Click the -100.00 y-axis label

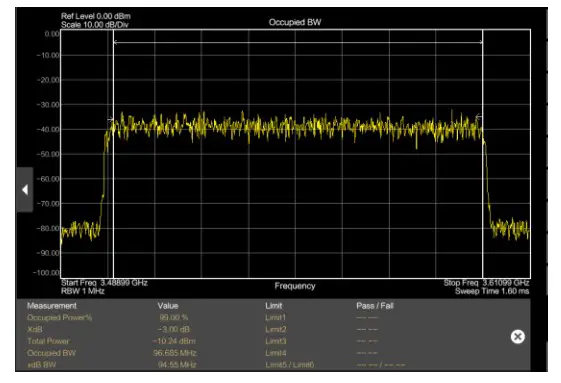[47, 273]
